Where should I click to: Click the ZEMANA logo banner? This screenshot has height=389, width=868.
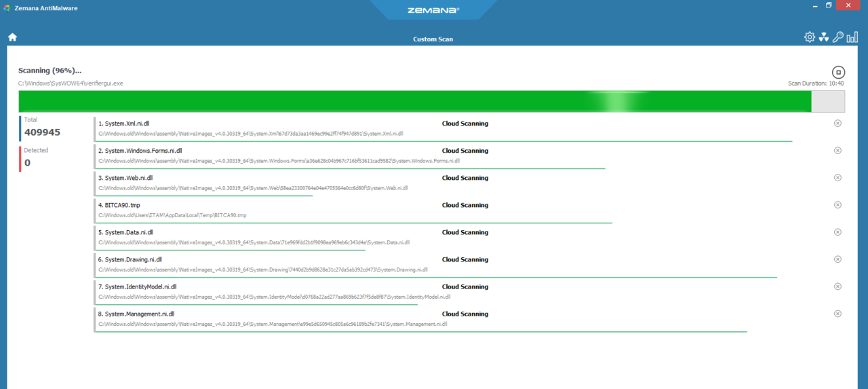[434, 10]
